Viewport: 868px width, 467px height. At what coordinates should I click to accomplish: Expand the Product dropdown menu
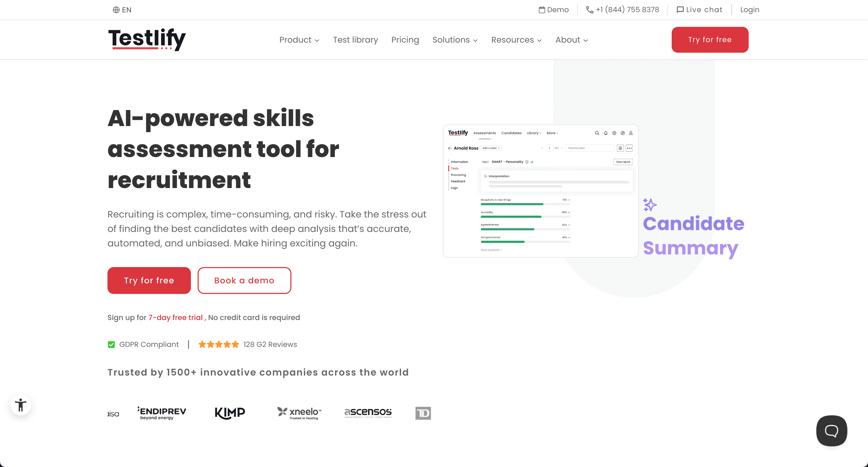(299, 40)
